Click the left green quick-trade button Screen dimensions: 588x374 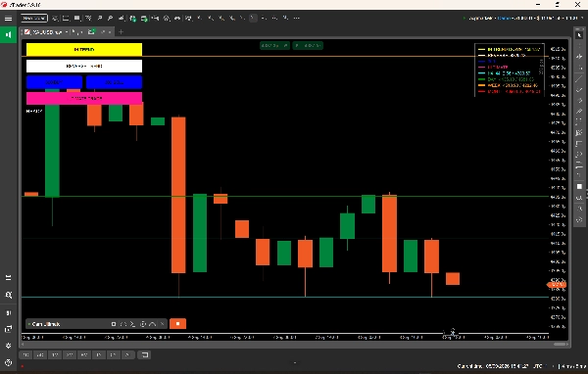click(x=274, y=46)
